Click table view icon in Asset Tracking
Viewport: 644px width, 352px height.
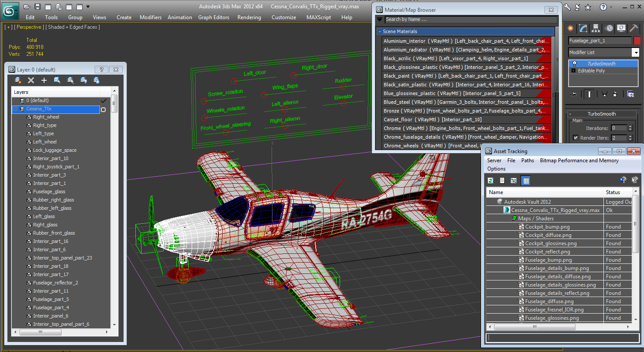(x=526, y=181)
